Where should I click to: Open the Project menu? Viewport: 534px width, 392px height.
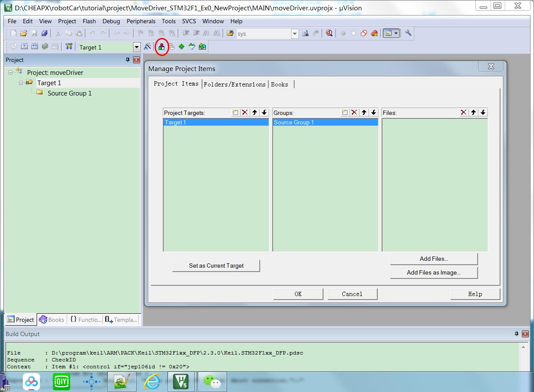[x=67, y=21]
